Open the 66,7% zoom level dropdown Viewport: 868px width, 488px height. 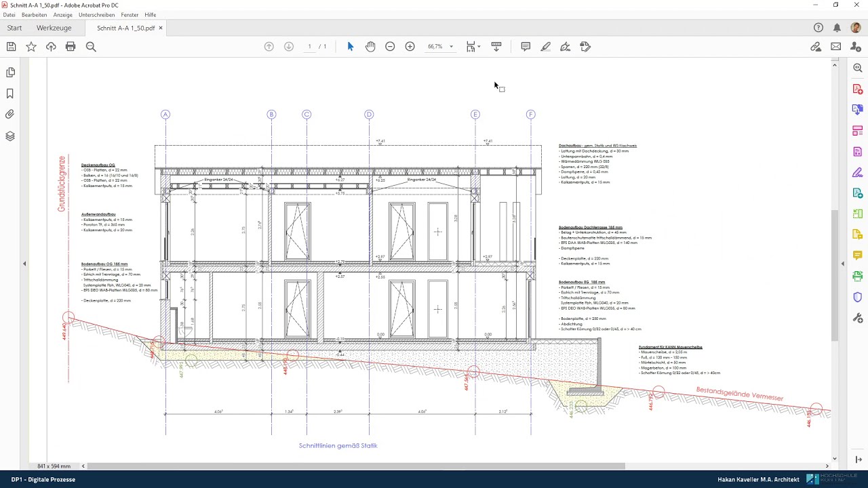451,47
